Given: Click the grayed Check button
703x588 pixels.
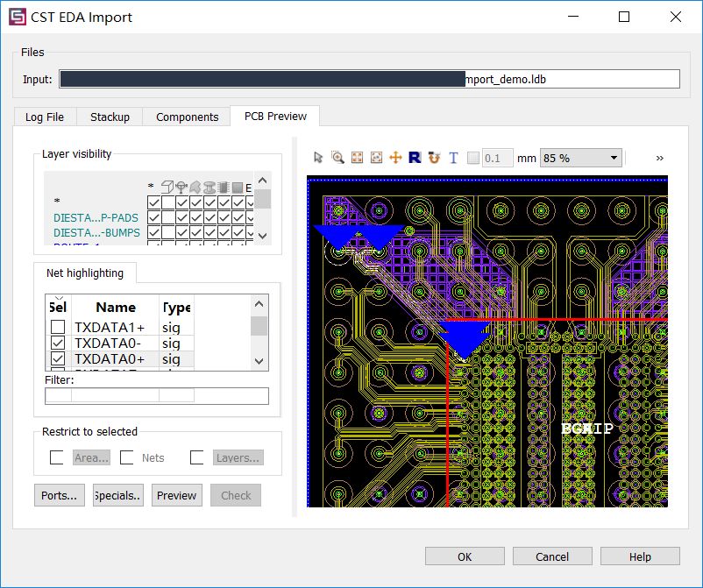Looking at the screenshot, I should (x=236, y=495).
